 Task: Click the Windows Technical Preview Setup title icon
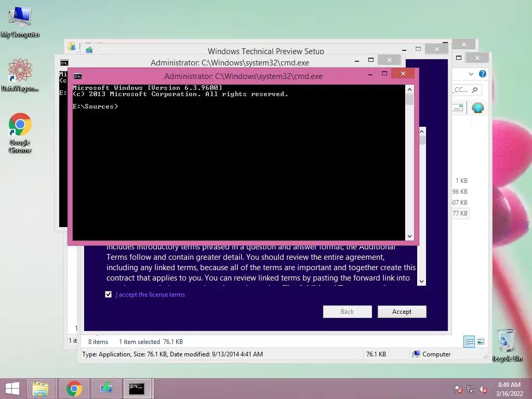[x=89, y=50]
